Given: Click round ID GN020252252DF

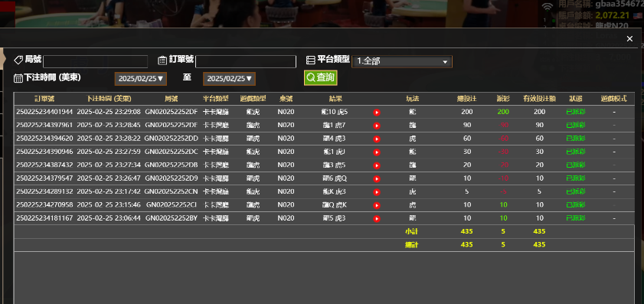Looking at the screenshot, I should pos(172,112).
